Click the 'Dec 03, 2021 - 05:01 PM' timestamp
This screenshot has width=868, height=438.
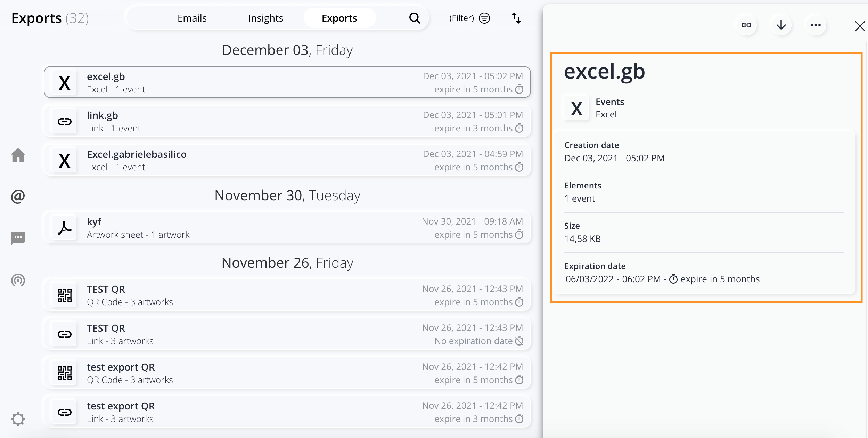[473, 115]
